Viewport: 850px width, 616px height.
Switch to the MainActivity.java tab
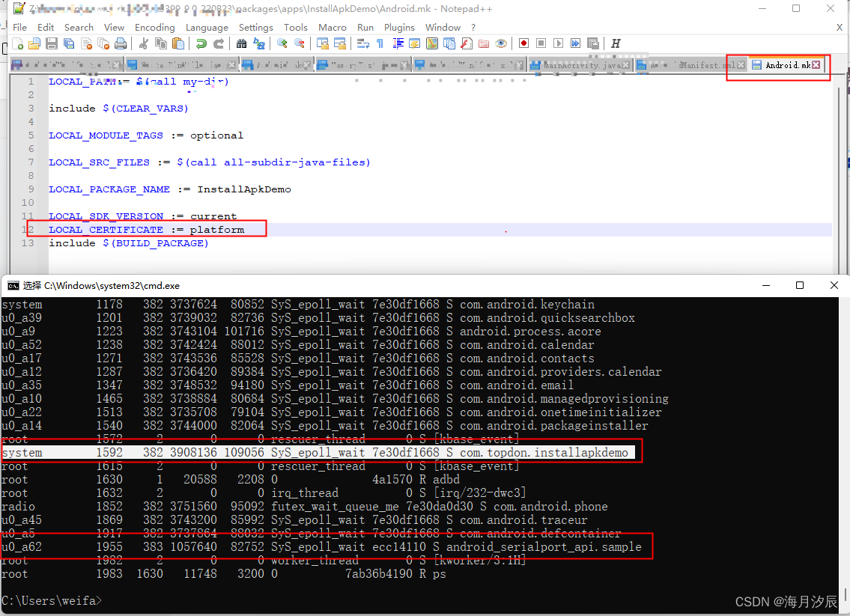coord(580,65)
